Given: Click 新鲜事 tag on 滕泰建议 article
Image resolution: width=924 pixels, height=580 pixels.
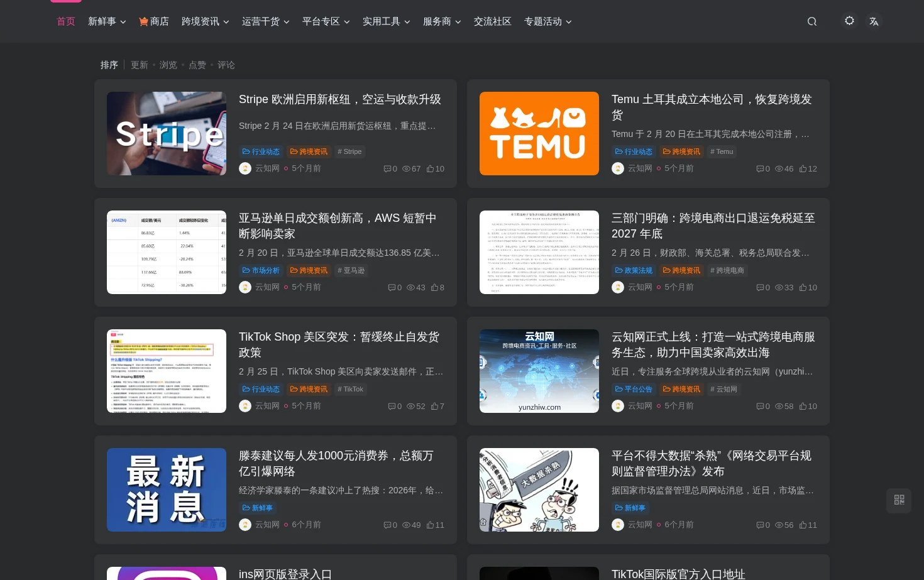Looking at the screenshot, I should pyautogui.click(x=257, y=508).
